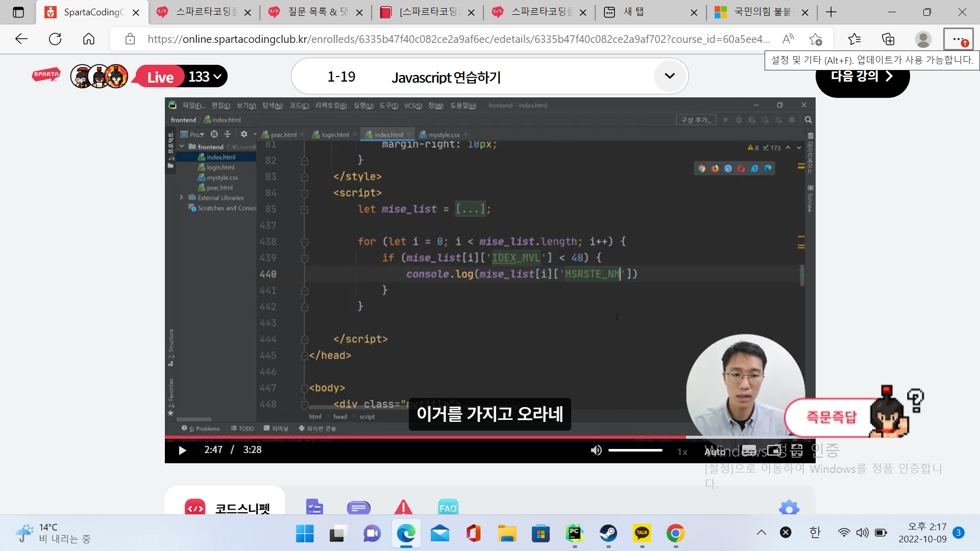Open KakaoTalk from the taskbar

pyautogui.click(x=642, y=534)
